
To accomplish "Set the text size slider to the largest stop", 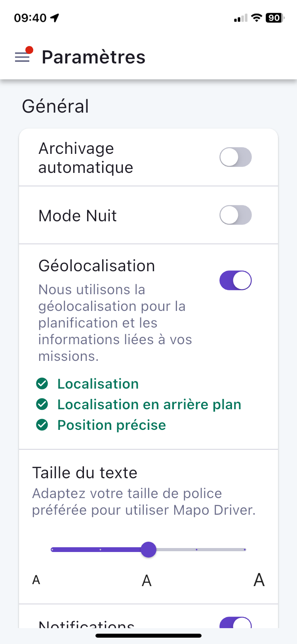I will pyautogui.click(x=245, y=550).
